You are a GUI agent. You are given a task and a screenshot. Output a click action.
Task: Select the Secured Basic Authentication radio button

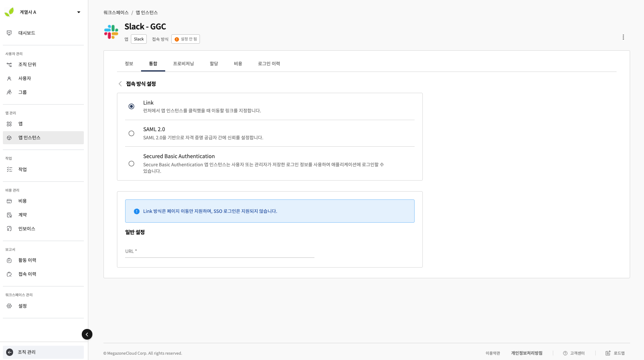click(x=131, y=163)
